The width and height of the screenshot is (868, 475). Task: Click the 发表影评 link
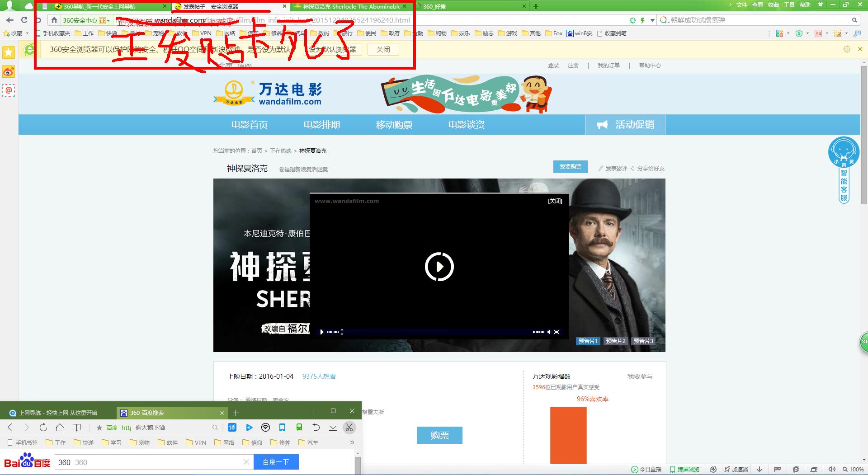point(613,168)
